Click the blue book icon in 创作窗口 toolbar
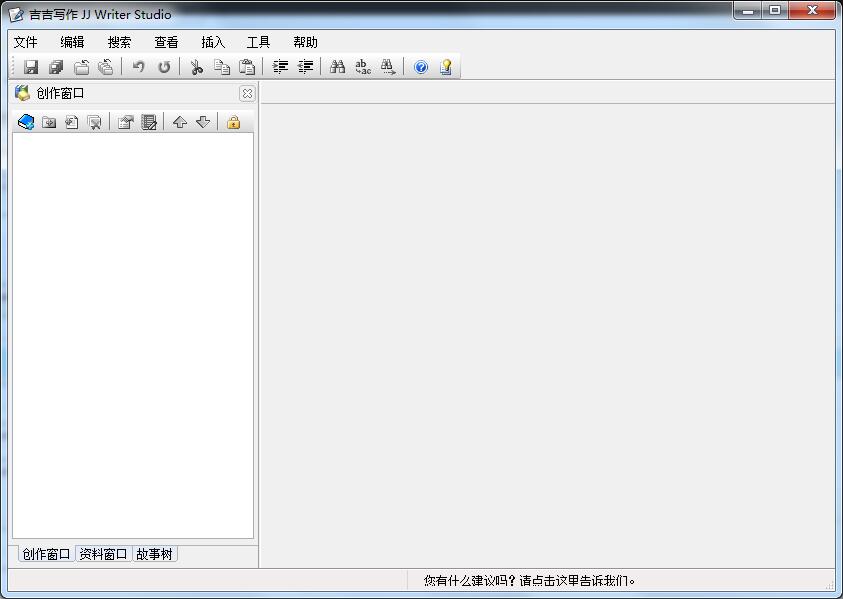The height and width of the screenshot is (599, 843). [25, 122]
